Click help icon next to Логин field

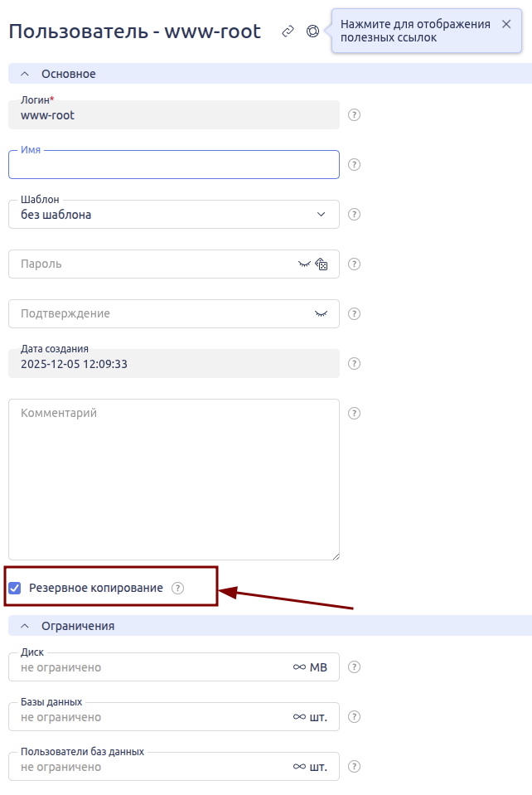click(355, 115)
